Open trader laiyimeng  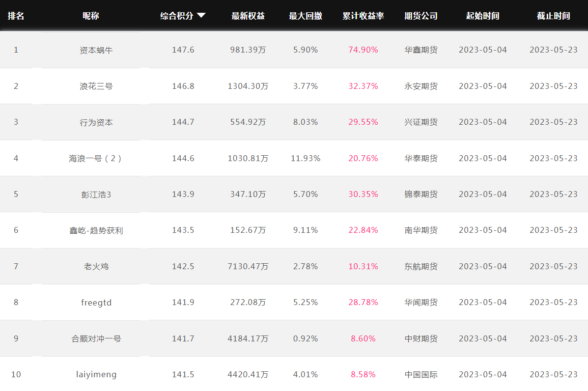[96, 374]
